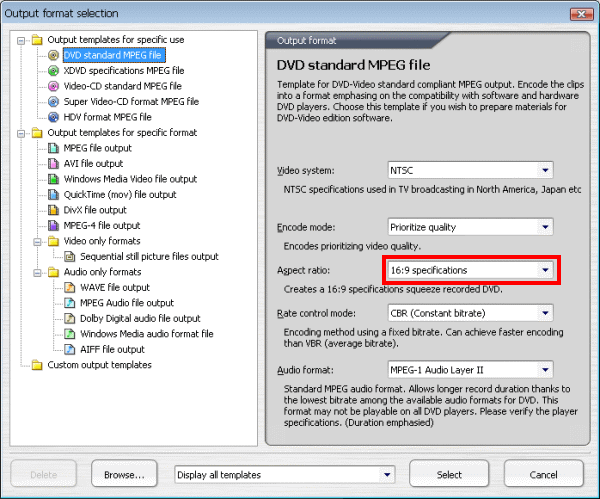The width and height of the screenshot is (600, 499).
Task: Select WAVE file output entry
Action: [x=115, y=287]
